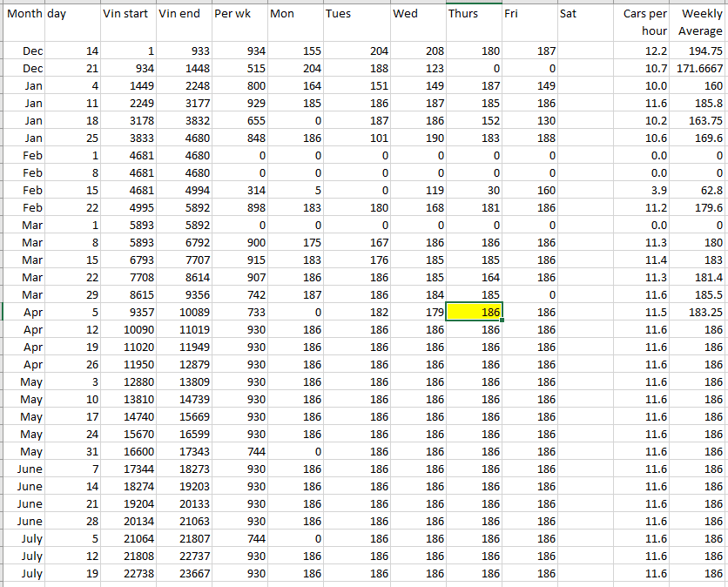
Task: Select the cell containing 194.75
Action: (x=700, y=51)
